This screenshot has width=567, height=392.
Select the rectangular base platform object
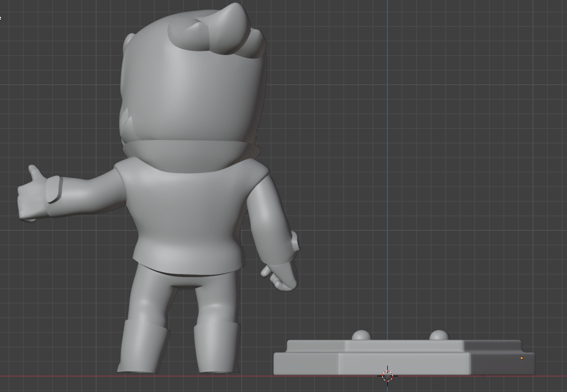pos(404,357)
